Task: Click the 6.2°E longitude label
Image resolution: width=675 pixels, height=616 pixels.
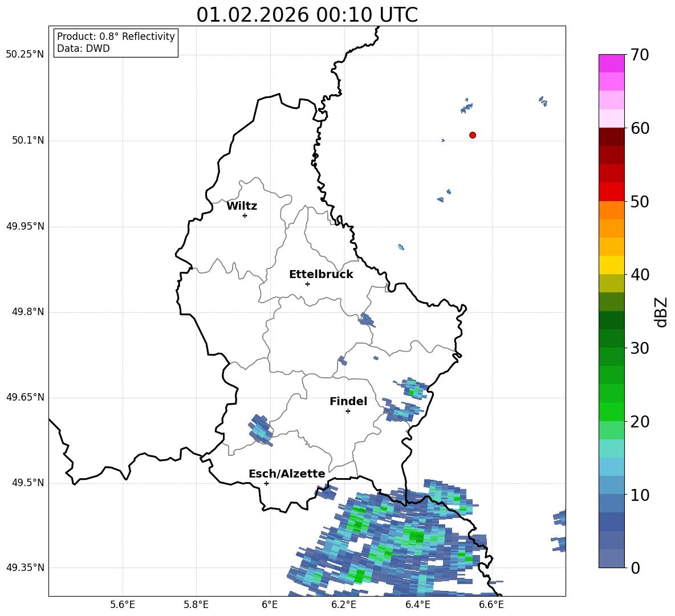Action: click(x=344, y=605)
